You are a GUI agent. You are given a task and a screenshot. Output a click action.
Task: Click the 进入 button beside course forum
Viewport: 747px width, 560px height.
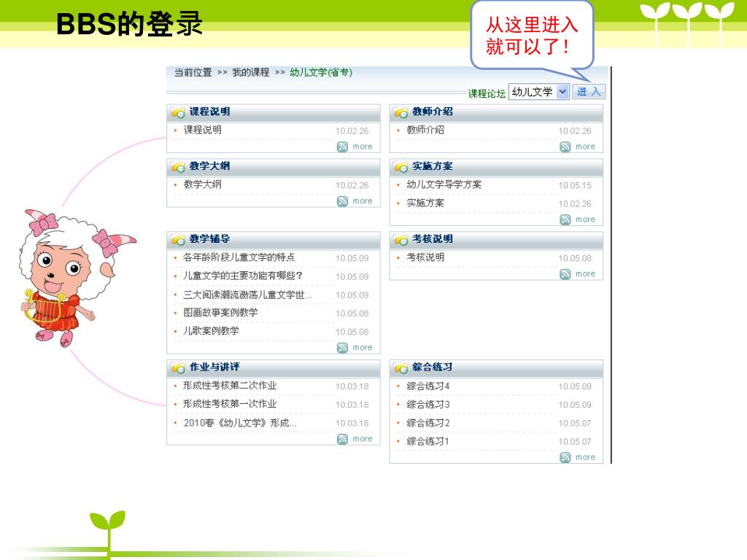589,91
